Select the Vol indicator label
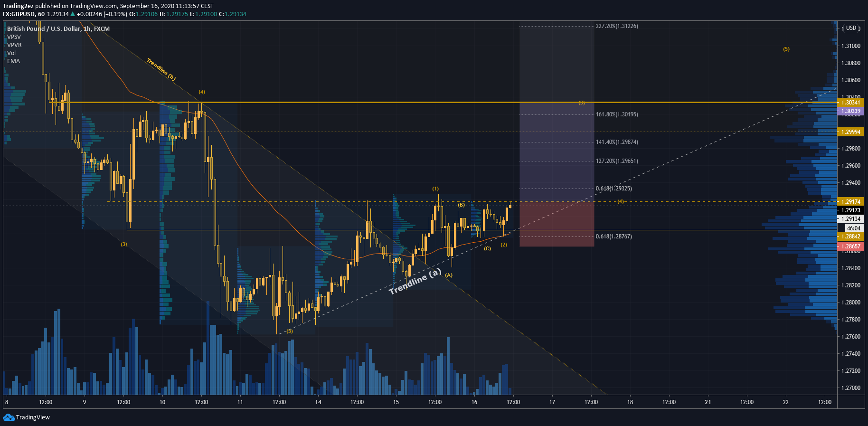 point(11,53)
